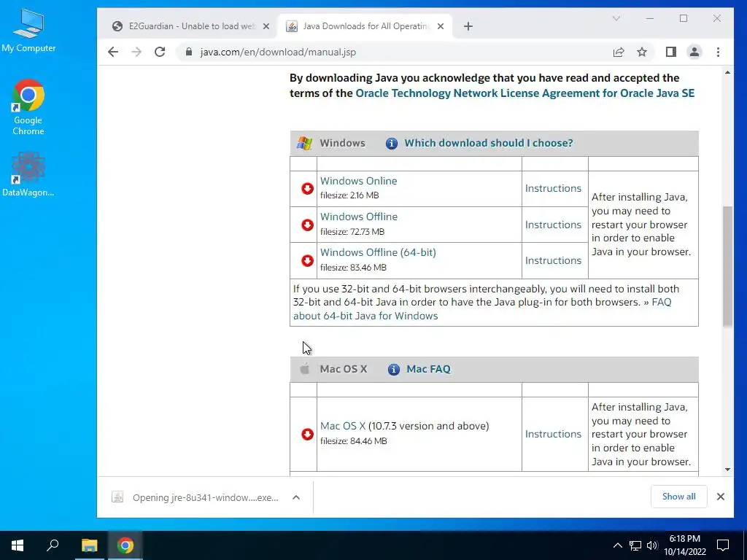Image resolution: width=747 pixels, height=560 pixels.
Task: Open File Explorer from the taskbar
Action: pyautogui.click(x=89, y=545)
